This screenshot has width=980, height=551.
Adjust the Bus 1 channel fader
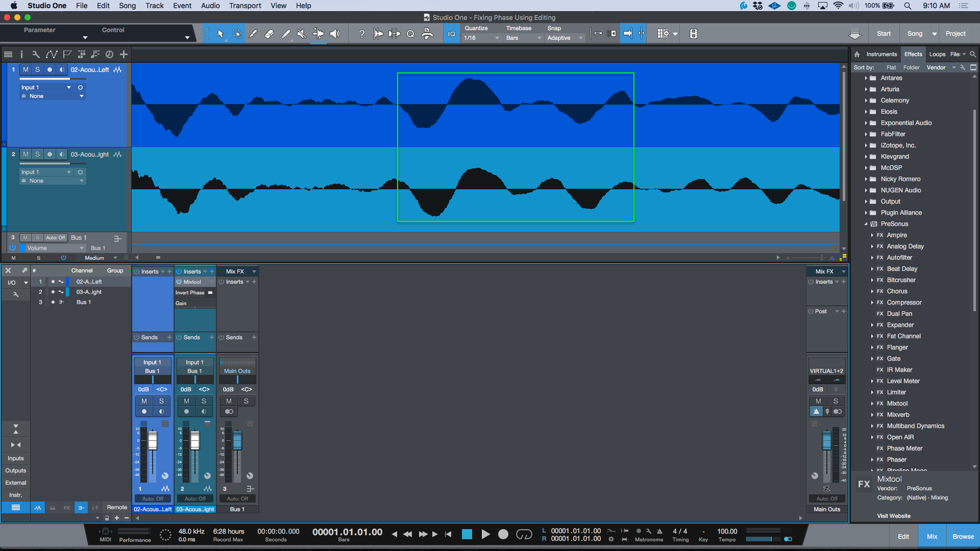[237, 440]
